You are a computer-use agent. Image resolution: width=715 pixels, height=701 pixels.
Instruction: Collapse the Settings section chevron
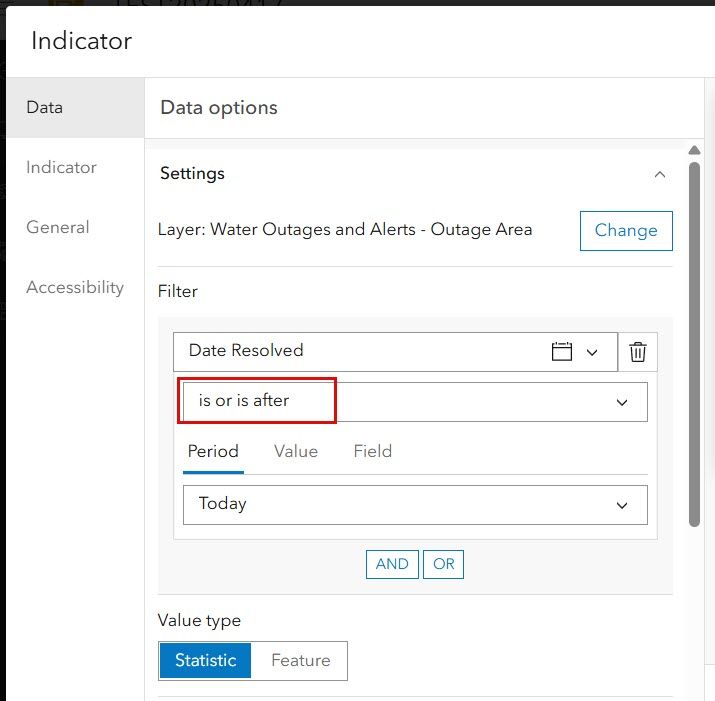tap(659, 174)
